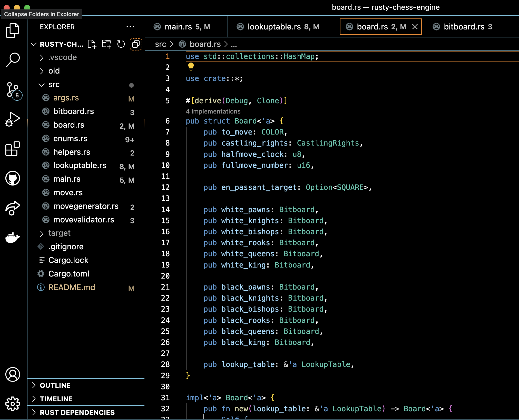519x420 pixels.
Task: Open the Docker view icon
Action: pos(13,237)
